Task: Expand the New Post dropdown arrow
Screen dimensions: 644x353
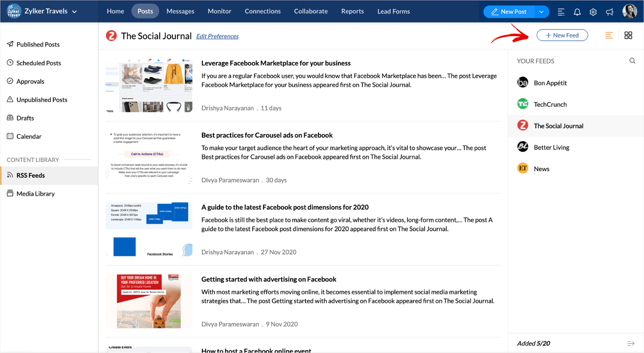Action: 541,12
